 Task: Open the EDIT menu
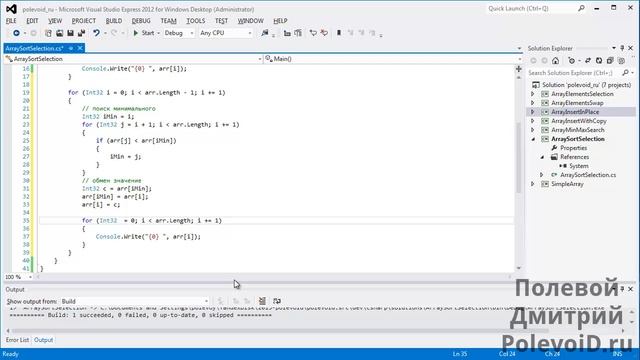32,21
